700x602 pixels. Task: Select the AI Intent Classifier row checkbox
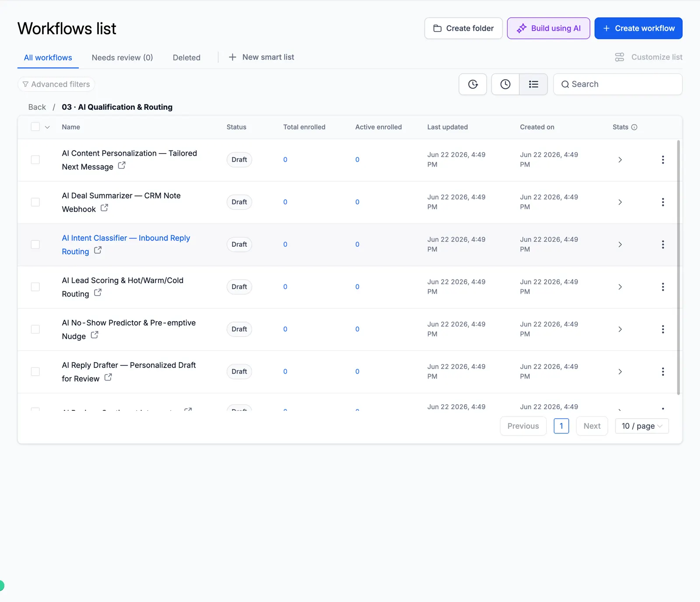(35, 245)
